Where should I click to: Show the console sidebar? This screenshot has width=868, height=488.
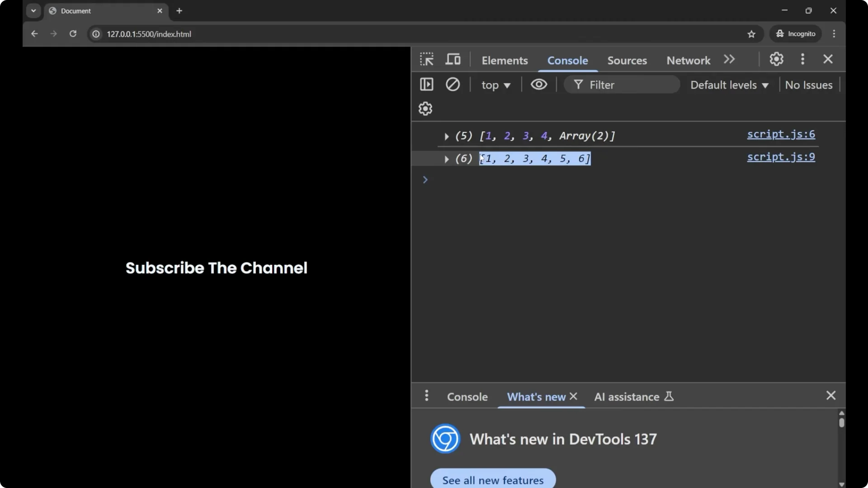(426, 84)
